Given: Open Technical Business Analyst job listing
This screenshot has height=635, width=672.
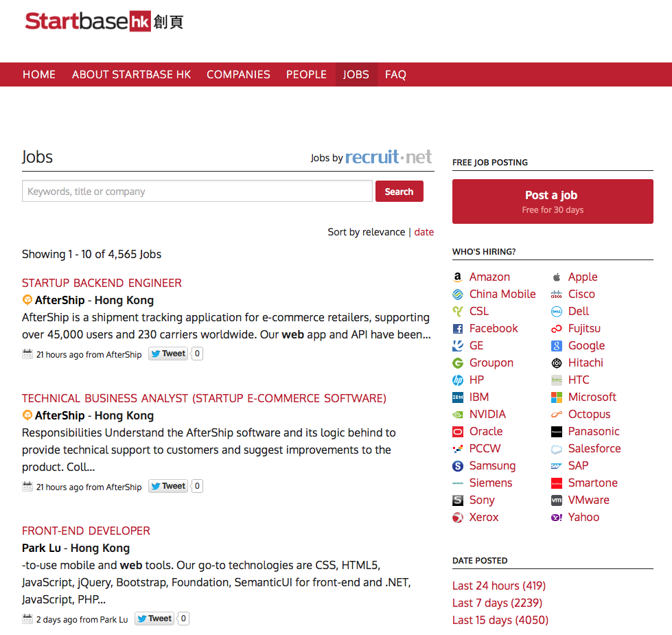Looking at the screenshot, I should point(204,398).
